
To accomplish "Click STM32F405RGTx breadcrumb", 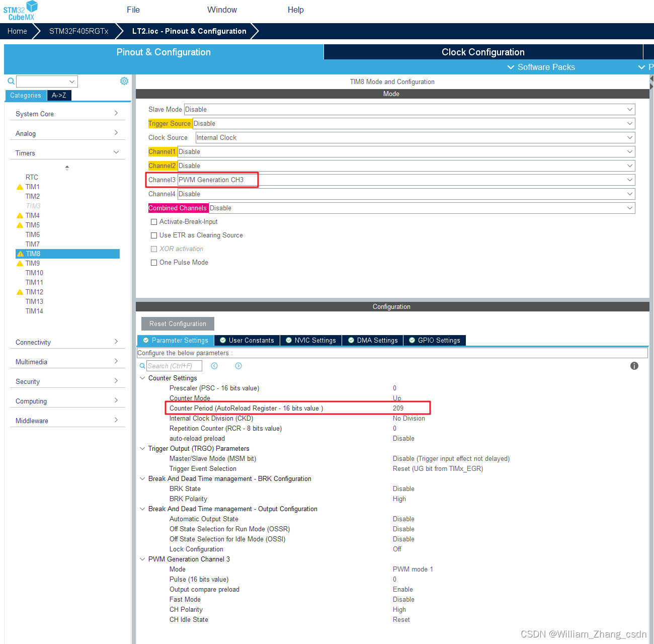I will [79, 31].
